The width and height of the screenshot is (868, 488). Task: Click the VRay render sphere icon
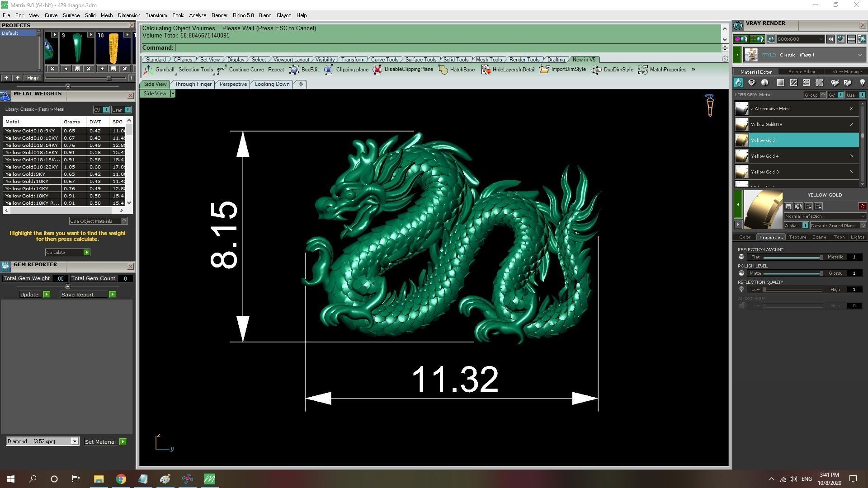tap(771, 39)
